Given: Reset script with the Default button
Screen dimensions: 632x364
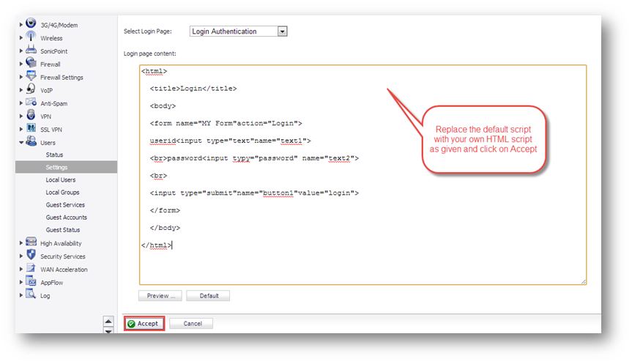Looking at the screenshot, I should click(x=209, y=296).
